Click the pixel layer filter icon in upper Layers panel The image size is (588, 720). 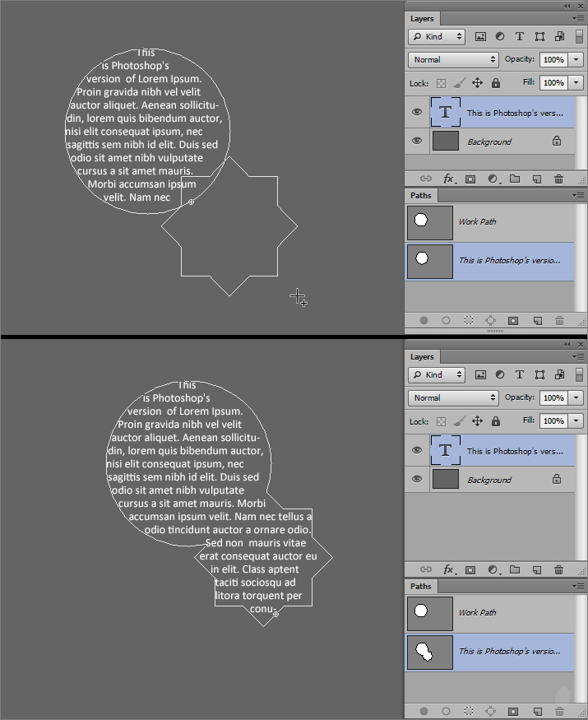pyautogui.click(x=480, y=36)
